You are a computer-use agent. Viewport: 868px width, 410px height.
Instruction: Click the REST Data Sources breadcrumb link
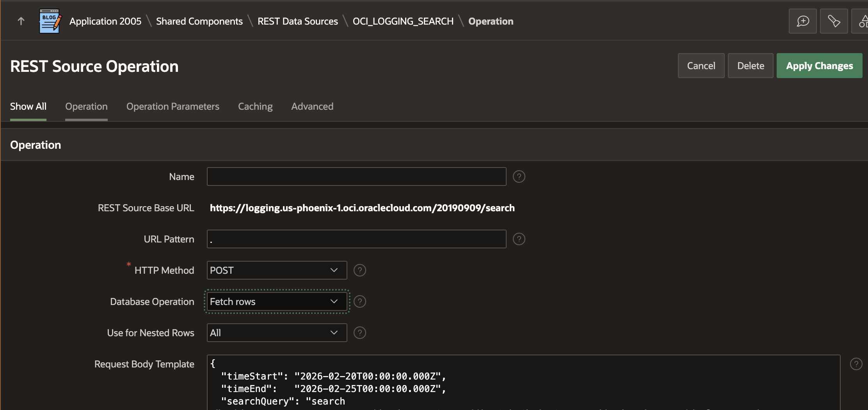(x=297, y=21)
